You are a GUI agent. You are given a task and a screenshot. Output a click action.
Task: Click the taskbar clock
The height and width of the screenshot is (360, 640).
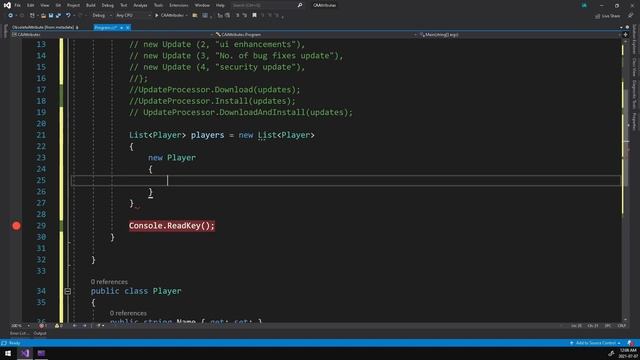coord(628,353)
